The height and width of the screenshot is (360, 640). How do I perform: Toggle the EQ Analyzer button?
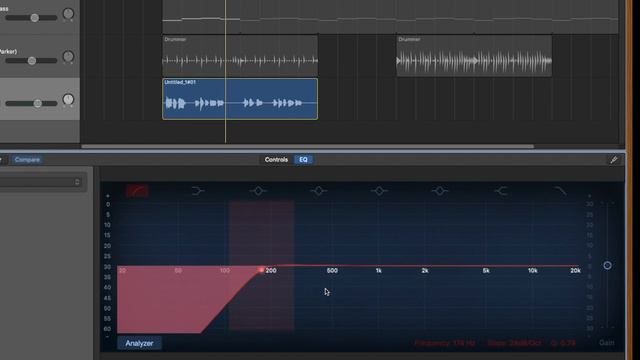(139, 343)
